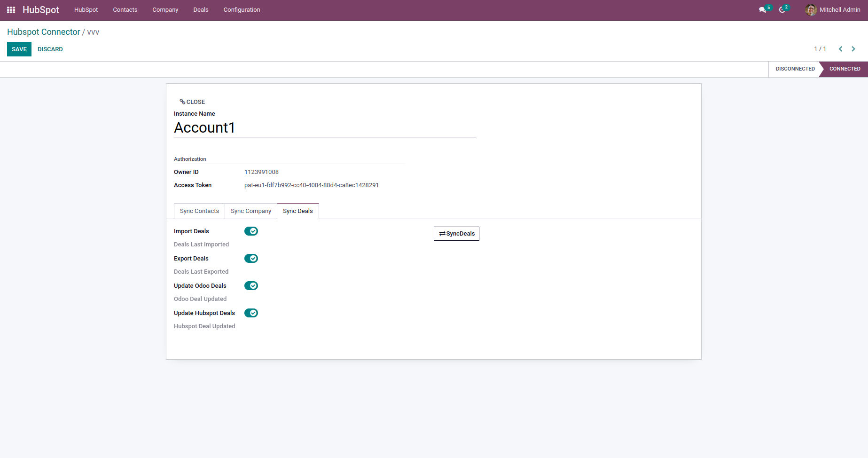Click the Deals Last Imported label

tap(201, 245)
